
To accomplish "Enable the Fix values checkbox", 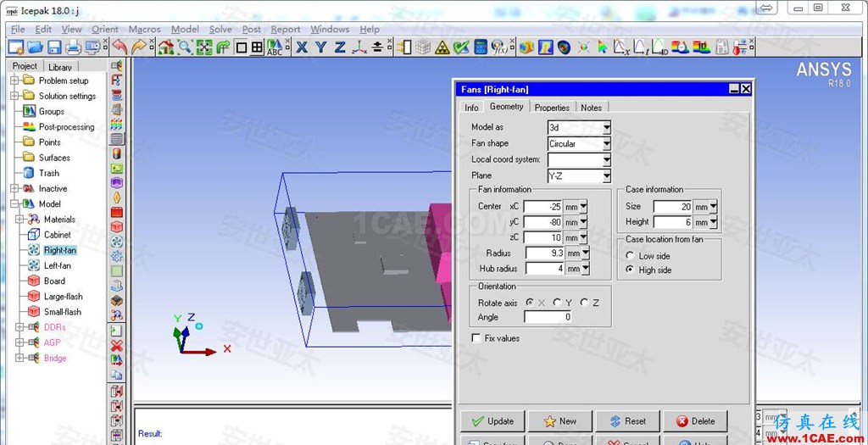I will point(476,337).
